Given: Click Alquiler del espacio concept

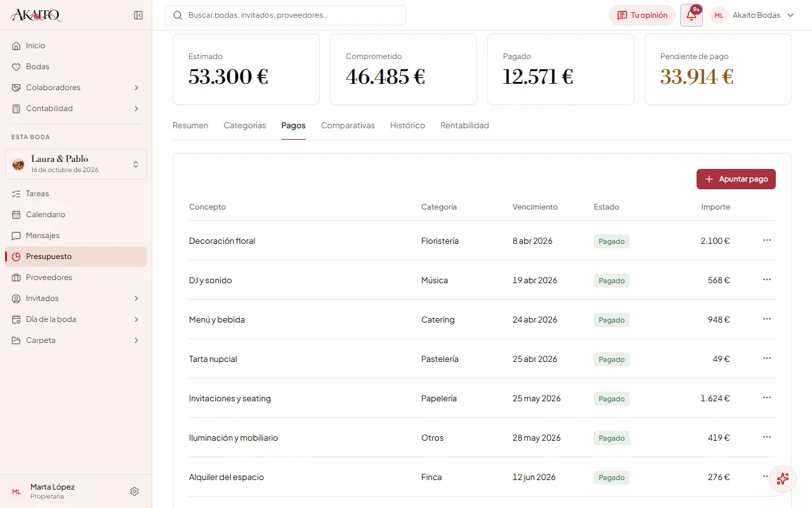Looking at the screenshot, I should point(226,478).
